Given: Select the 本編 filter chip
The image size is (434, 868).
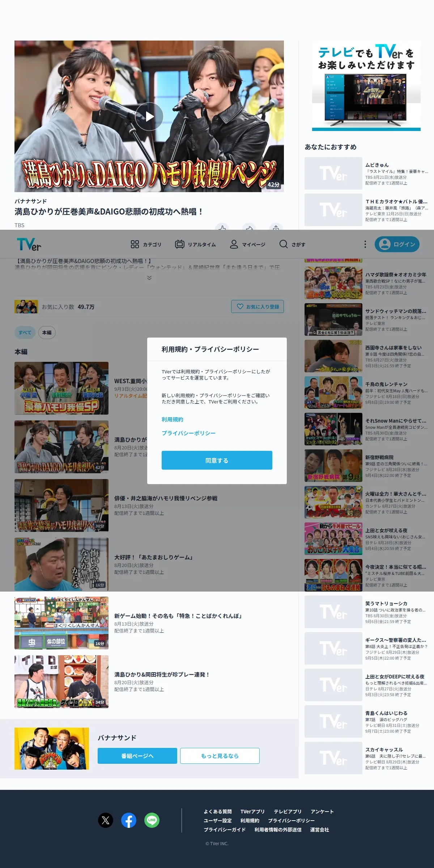Looking at the screenshot, I should [47, 333].
